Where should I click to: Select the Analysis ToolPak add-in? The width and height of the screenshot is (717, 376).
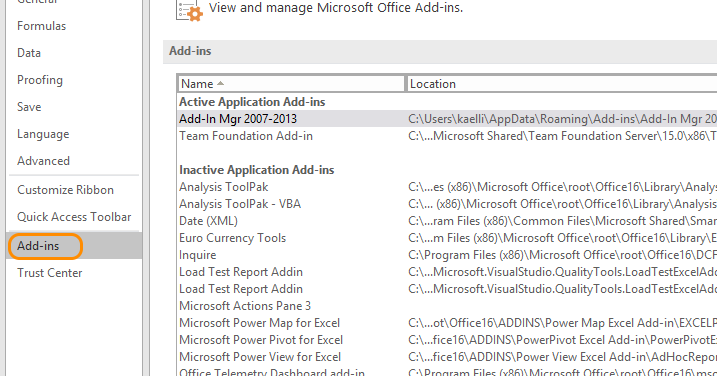(x=224, y=187)
